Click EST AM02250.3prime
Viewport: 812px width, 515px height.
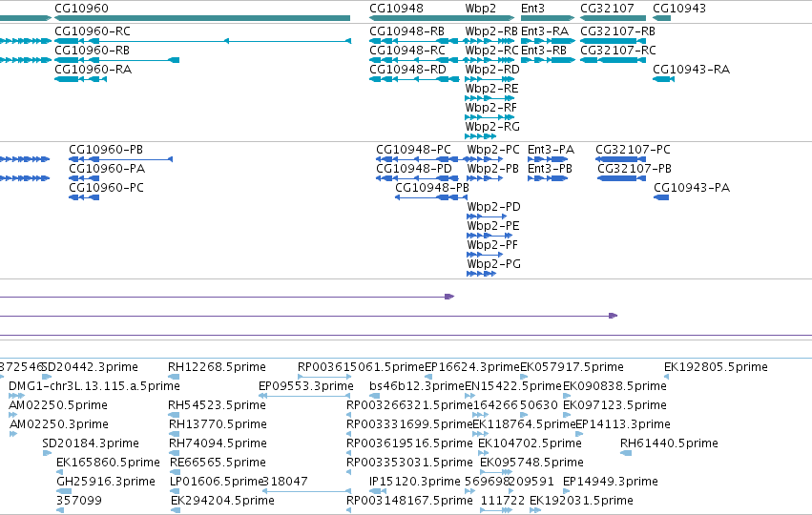(x=59, y=425)
